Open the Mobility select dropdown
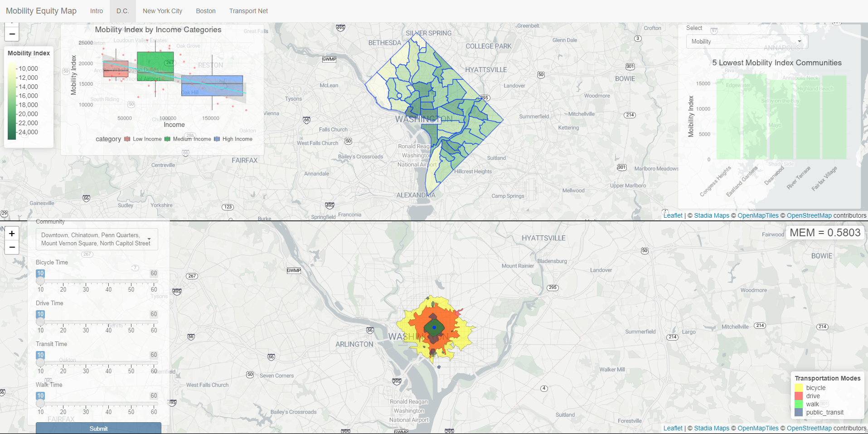868x434 pixels. point(747,42)
